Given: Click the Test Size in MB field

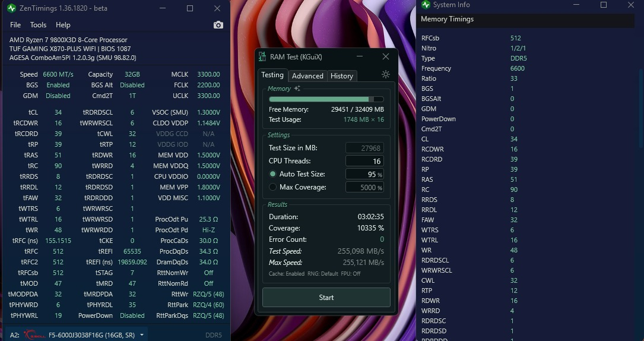Looking at the screenshot, I should [x=364, y=148].
